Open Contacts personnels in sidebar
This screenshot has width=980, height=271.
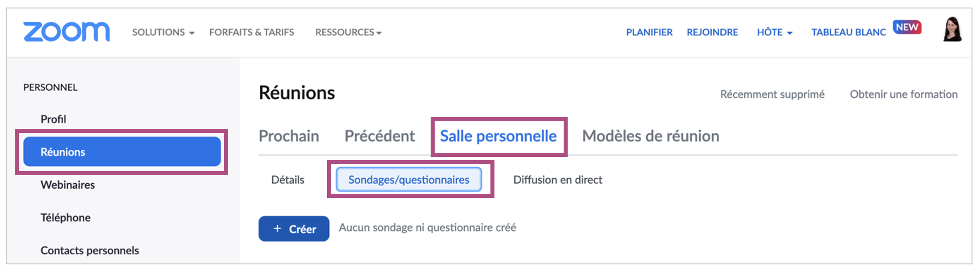89,250
